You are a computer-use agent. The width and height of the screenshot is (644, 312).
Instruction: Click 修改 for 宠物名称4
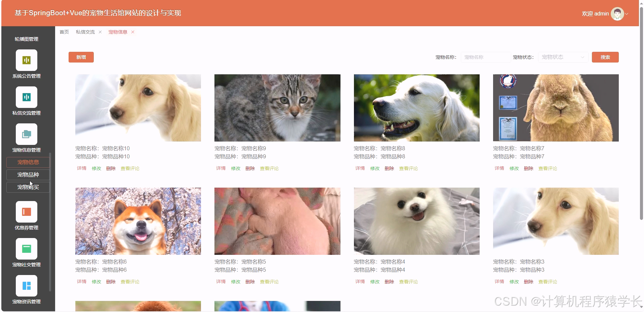point(375,282)
